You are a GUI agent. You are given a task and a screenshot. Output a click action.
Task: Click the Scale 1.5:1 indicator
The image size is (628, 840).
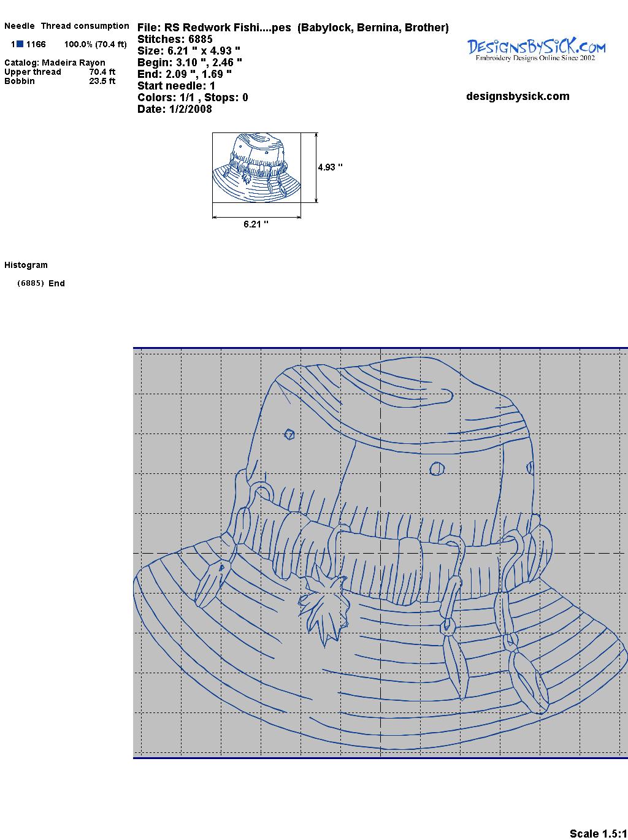(597, 833)
